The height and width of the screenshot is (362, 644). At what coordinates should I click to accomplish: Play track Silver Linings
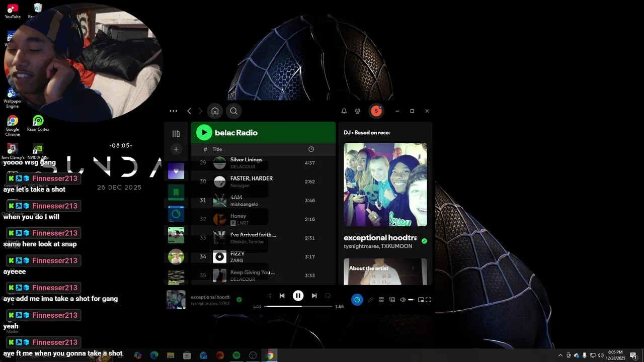pyautogui.click(x=263, y=163)
